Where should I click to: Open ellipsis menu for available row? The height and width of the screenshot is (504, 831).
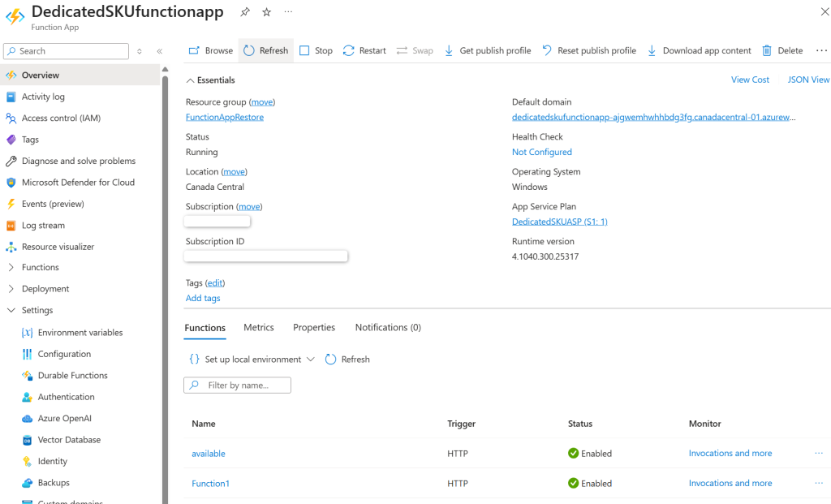[x=819, y=453]
